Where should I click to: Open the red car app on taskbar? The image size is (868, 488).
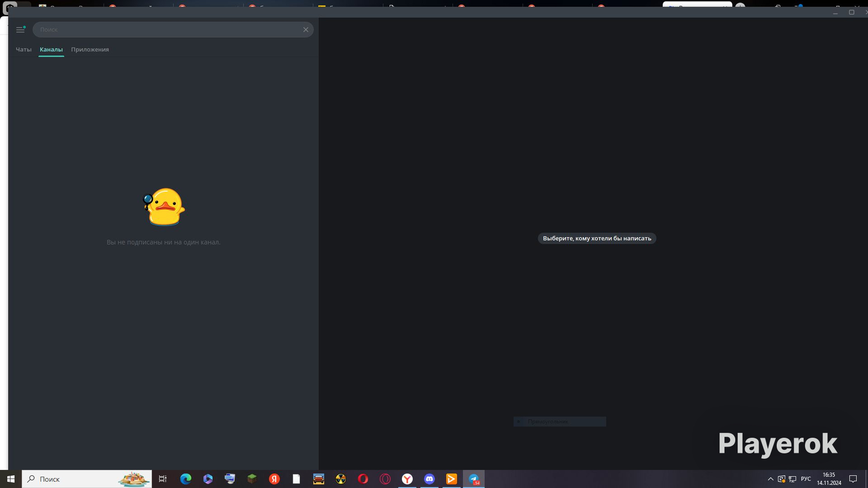point(319,479)
